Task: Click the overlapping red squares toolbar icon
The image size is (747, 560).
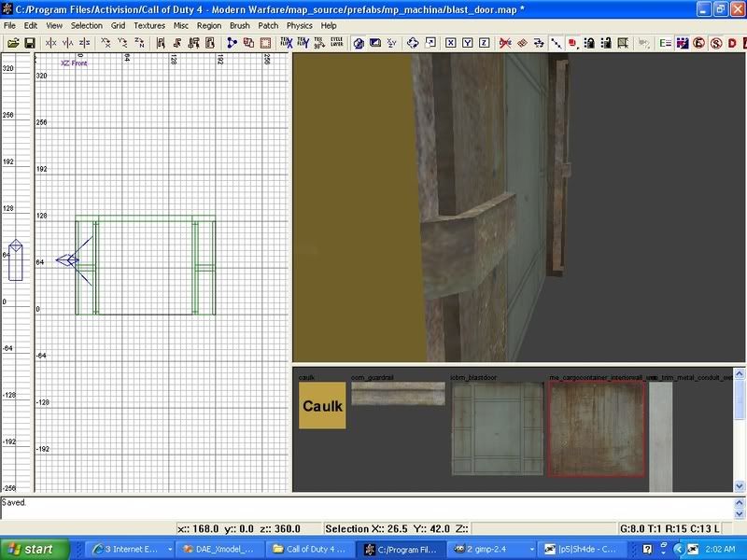Action: point(248,43)
